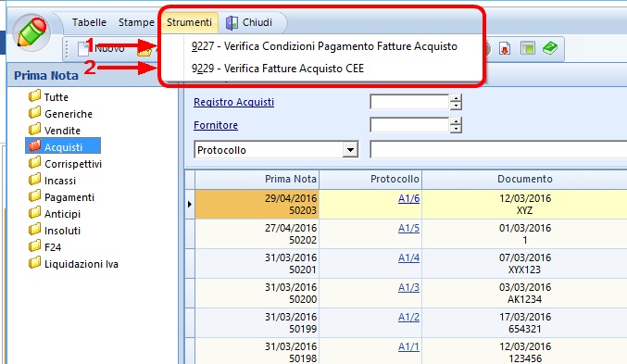Select the Incassi folder
Screen dimensions: 627x364
(52, 181)
